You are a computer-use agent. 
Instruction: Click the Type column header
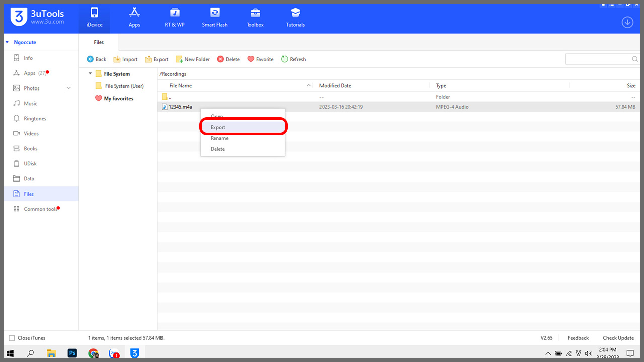coord(441,86)
